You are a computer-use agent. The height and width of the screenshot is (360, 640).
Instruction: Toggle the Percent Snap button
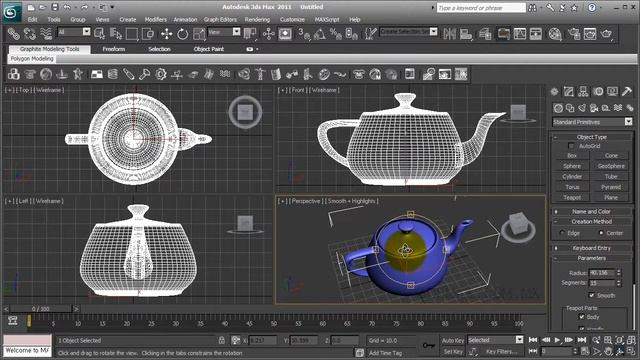pos(336,33)
